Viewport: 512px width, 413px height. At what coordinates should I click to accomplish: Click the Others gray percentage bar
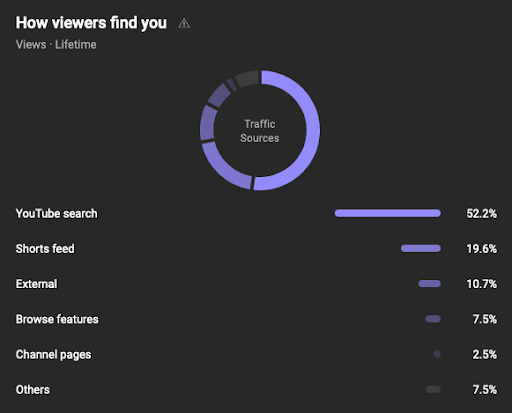pyautogui.click(x=433, y=389)
